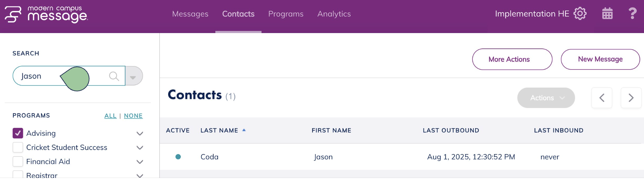Screen dimensions: 644x180
Task: Open the search options dropdown arrow
Action: click(133, 76)
